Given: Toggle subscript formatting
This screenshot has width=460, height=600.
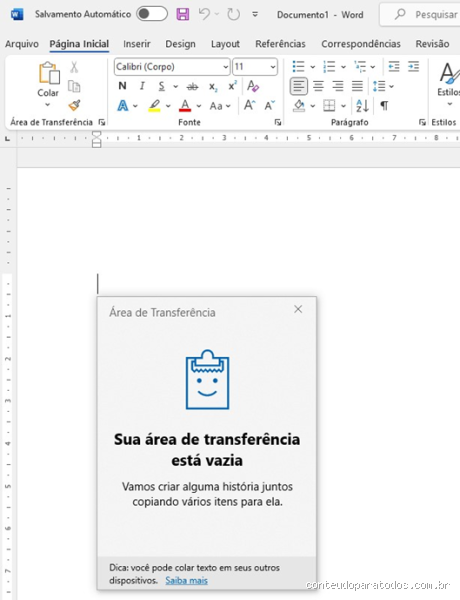Looking at the screenshot, I should point(213,87).
